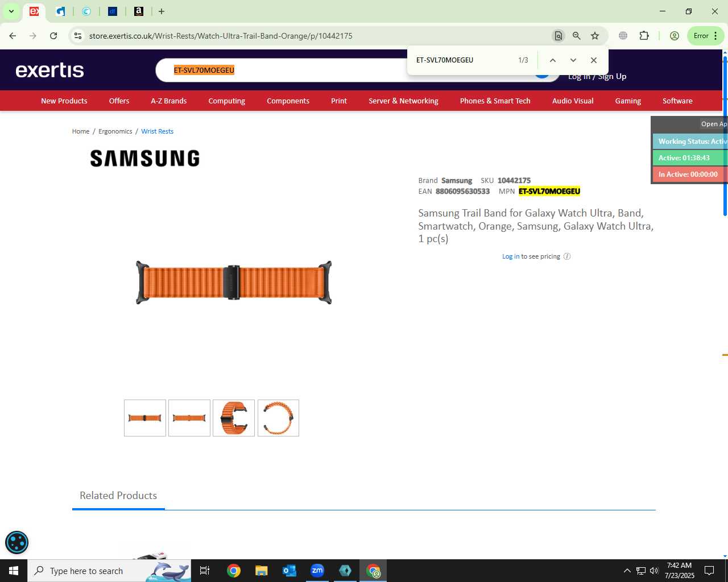Screen dimensions: 728x582
Task: Open the Extensions puzzle icon
Action: 644,36
